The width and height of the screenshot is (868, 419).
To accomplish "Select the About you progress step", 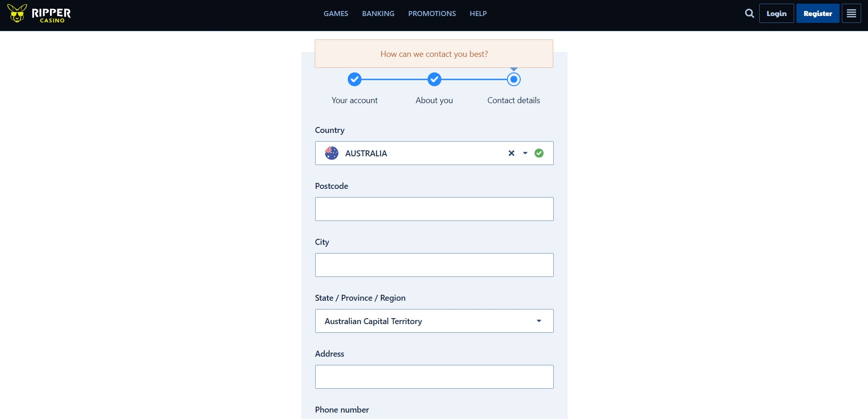I will point(434,100).
